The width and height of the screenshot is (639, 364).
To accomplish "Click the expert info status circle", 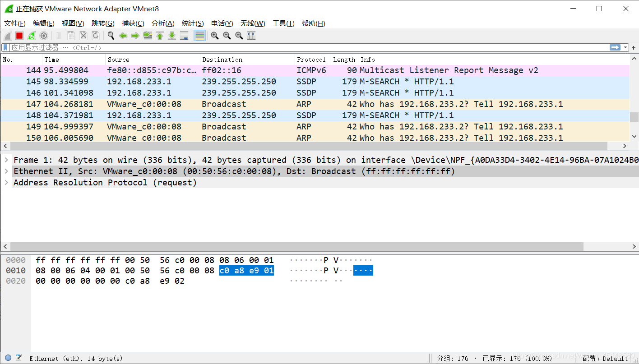I will [8, 358].
